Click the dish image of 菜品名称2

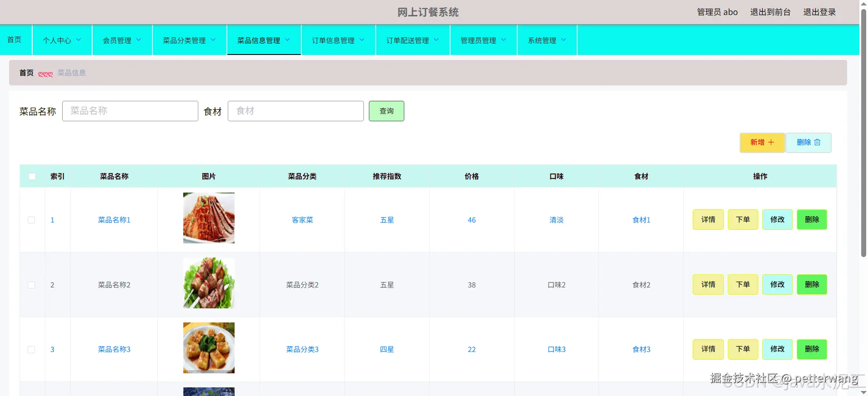pos(209,283)
